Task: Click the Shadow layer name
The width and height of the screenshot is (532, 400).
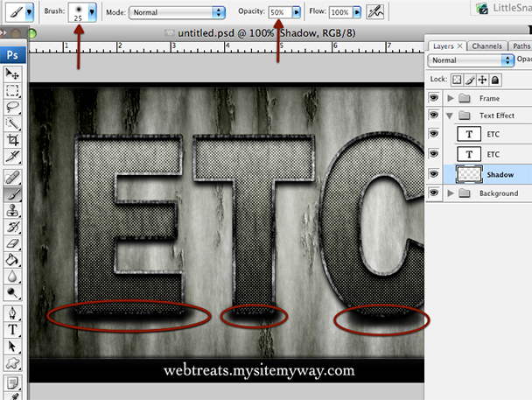Action: pos(500,175)
